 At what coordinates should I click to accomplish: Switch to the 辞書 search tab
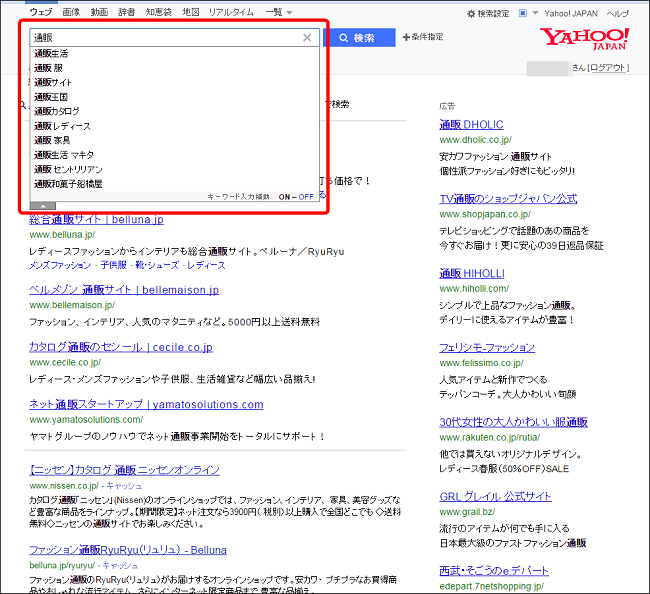126,12
